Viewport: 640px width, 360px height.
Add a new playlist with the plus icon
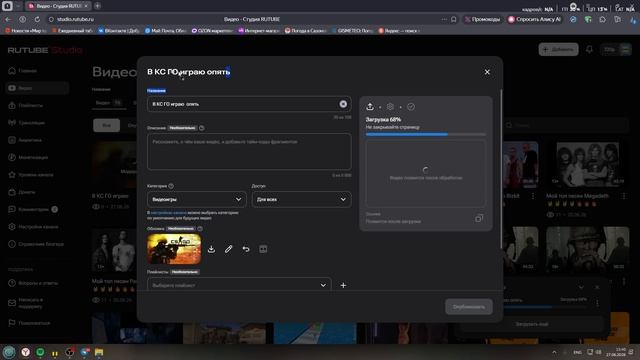pyautogui.click(x=343, y=285)
